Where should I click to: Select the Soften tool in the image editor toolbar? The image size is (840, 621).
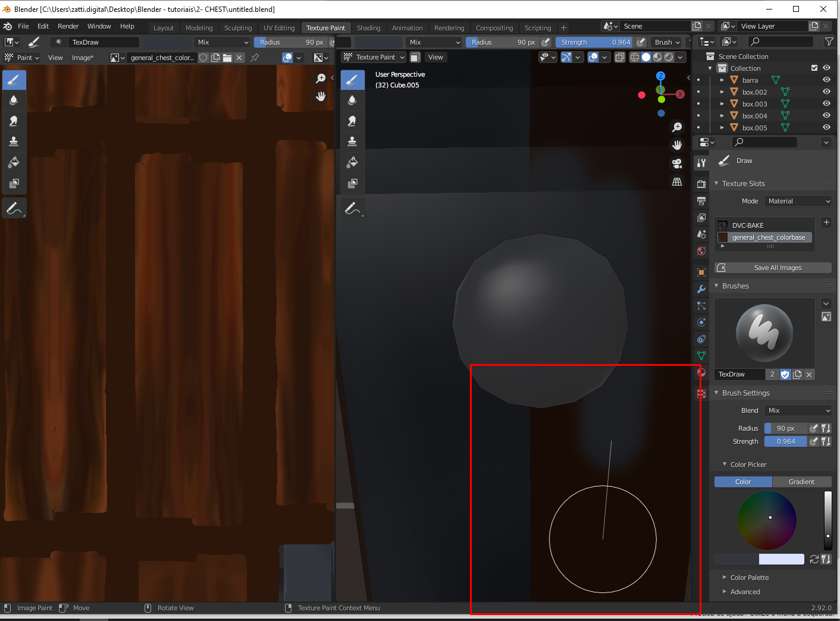[14, 100]
